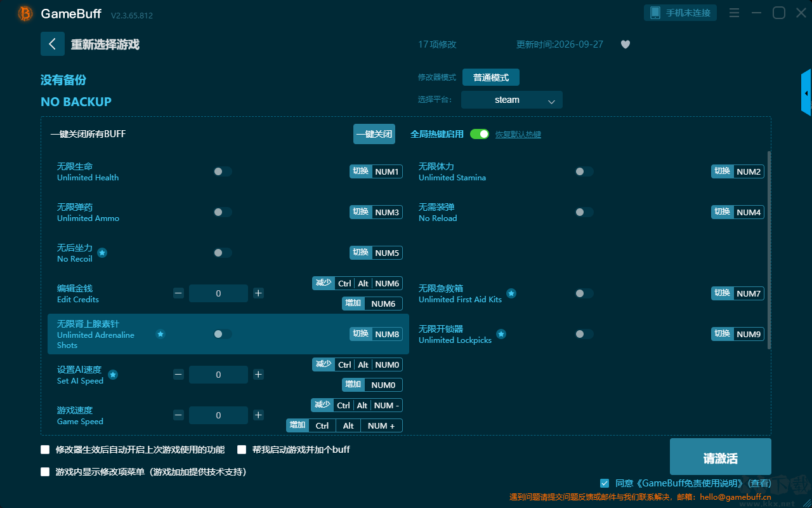Click NUM9 hotkey for Unlimited Lockpicks
Viewport: 812px width, 508px height.
(749, 334)
